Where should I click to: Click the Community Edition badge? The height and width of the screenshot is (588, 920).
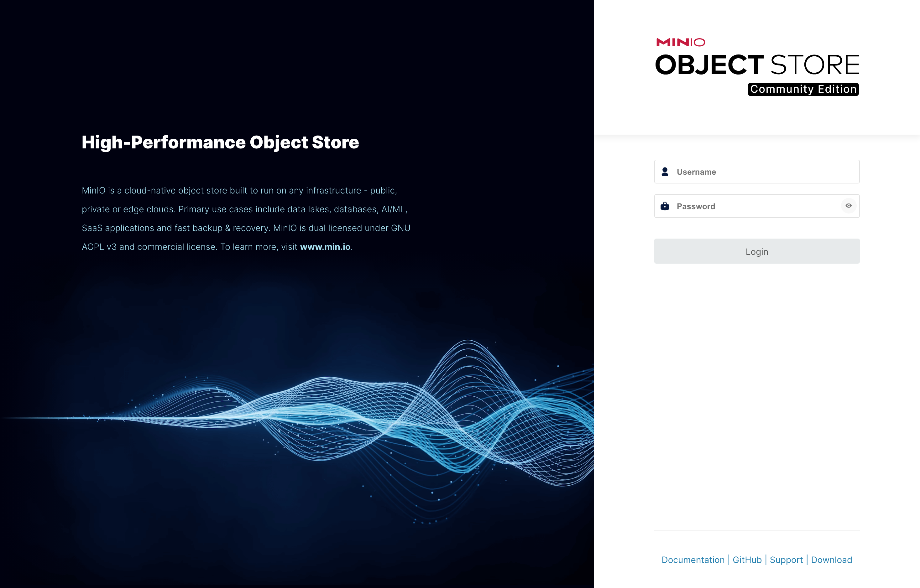click(x=803, y=89)
